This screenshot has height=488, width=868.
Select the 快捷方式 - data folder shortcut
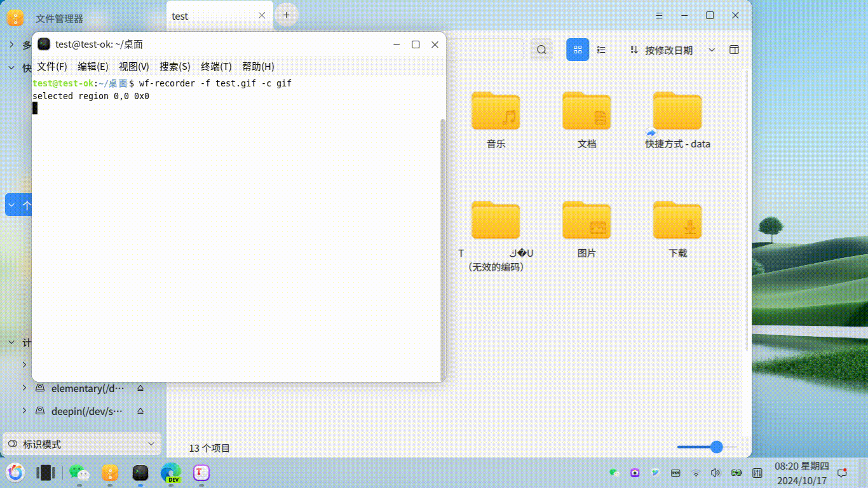point(677,111)
